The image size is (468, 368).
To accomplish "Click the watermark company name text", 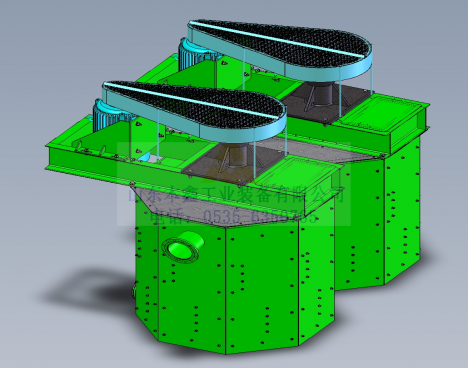I will click(236, 194).
